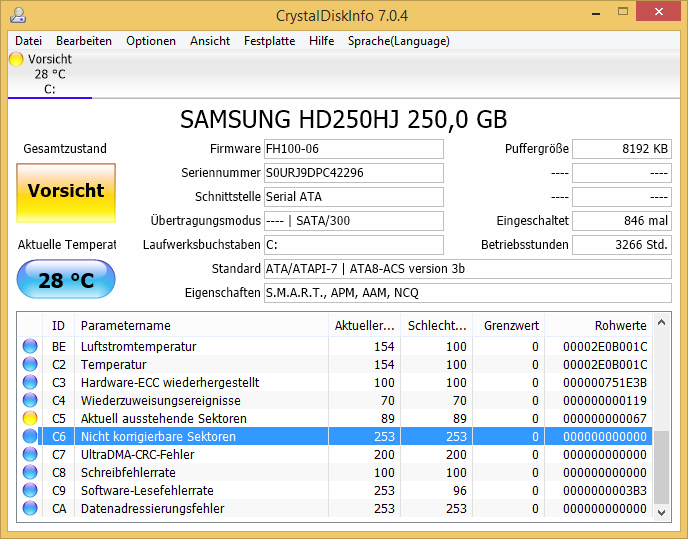Image resolution: width=688 pixels, height=539 pixels.
Task: Click the blue status icon for C7 UltraDMA-CRC-Fehler
Action: [x=30, y=454]
